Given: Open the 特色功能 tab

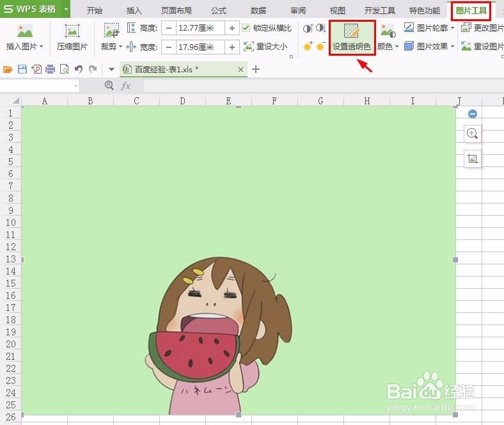Looking at the screenshot, I should [x=424, y=11].
